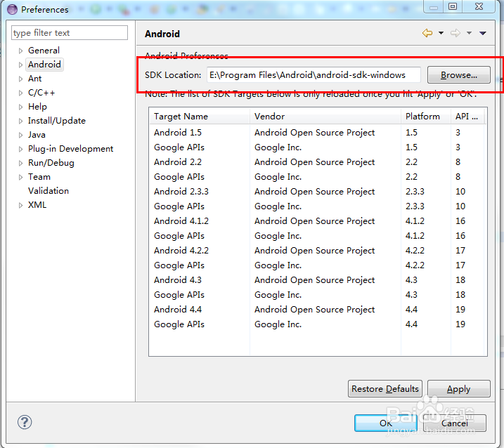
Task: Select the Android 2.3.3 target row
Action: point(316,192)
